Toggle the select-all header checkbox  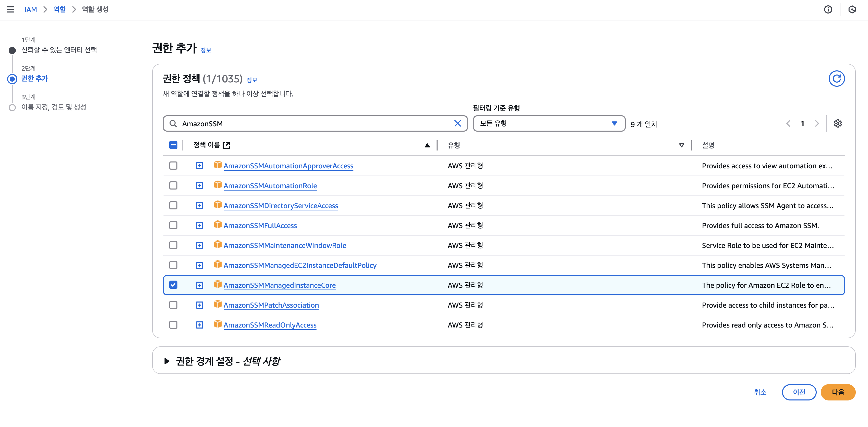point(173,145)
